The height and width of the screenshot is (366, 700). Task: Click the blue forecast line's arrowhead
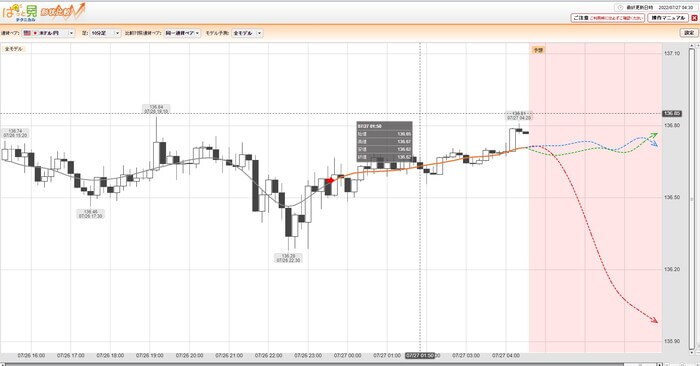[x=654, y=144]
